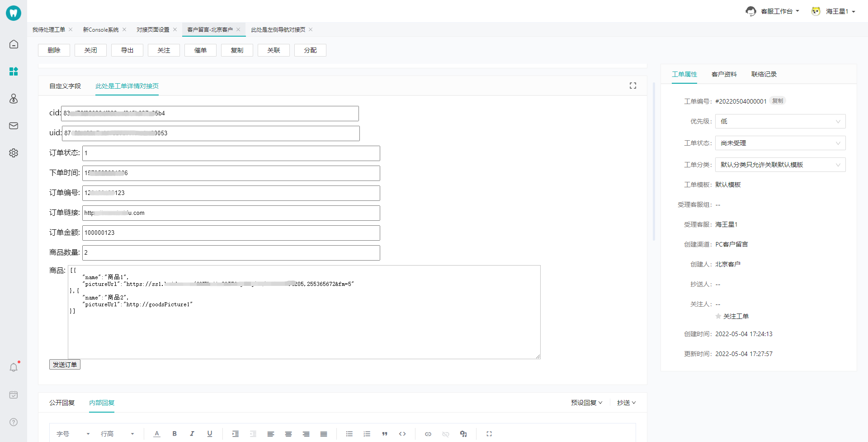Switch to 此处是左侧导航对接页 tab
Image resolution: width=868 pixels, height=442 pixels.
click(278, 30)
